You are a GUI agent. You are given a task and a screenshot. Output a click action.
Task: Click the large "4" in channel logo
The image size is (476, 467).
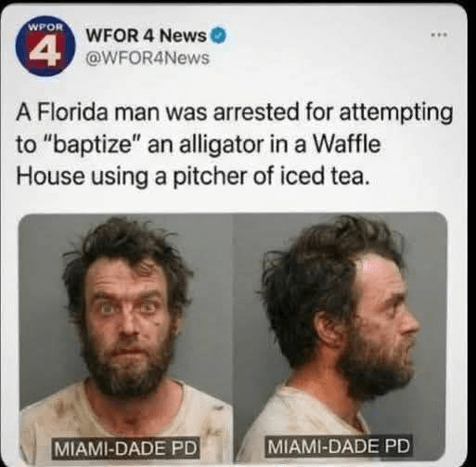pos(46,49)
